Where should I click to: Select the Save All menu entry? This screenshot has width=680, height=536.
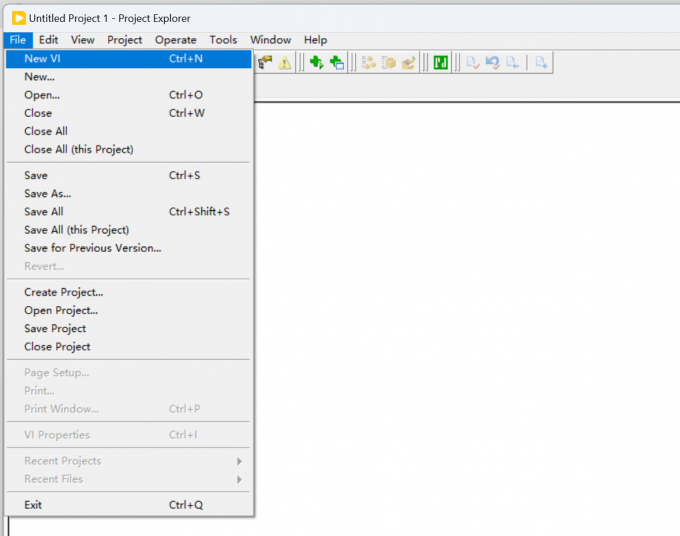click(x=128, y=212)
